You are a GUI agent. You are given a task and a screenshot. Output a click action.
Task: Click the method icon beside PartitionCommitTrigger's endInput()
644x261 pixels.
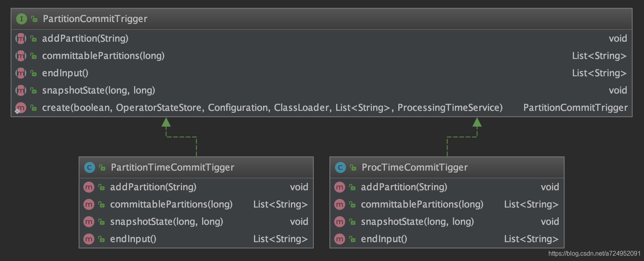[x=20, y=73]
